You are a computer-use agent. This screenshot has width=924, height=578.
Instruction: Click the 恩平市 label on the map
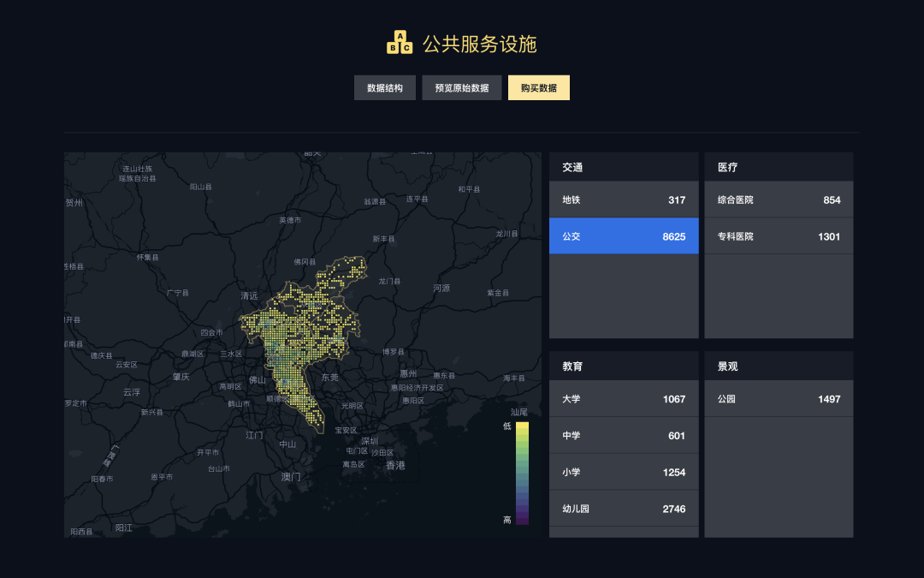pos(162,477)
